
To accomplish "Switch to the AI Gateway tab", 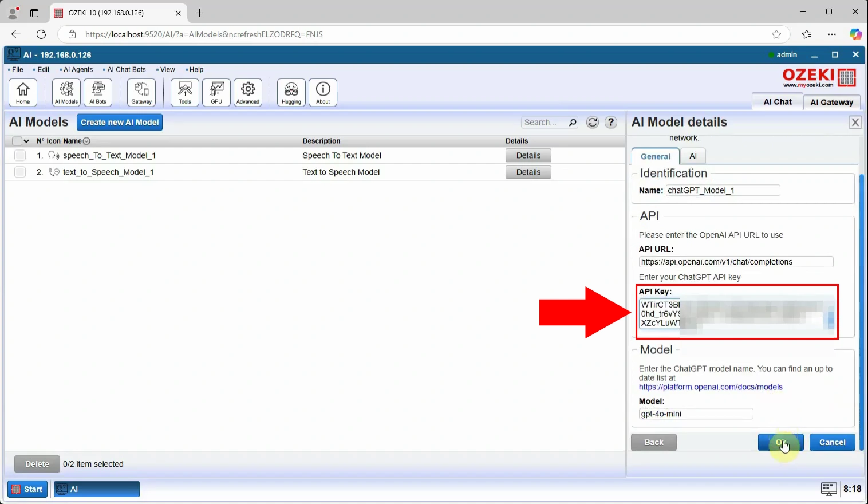I will pyautogui.click(x=831, y=103).
